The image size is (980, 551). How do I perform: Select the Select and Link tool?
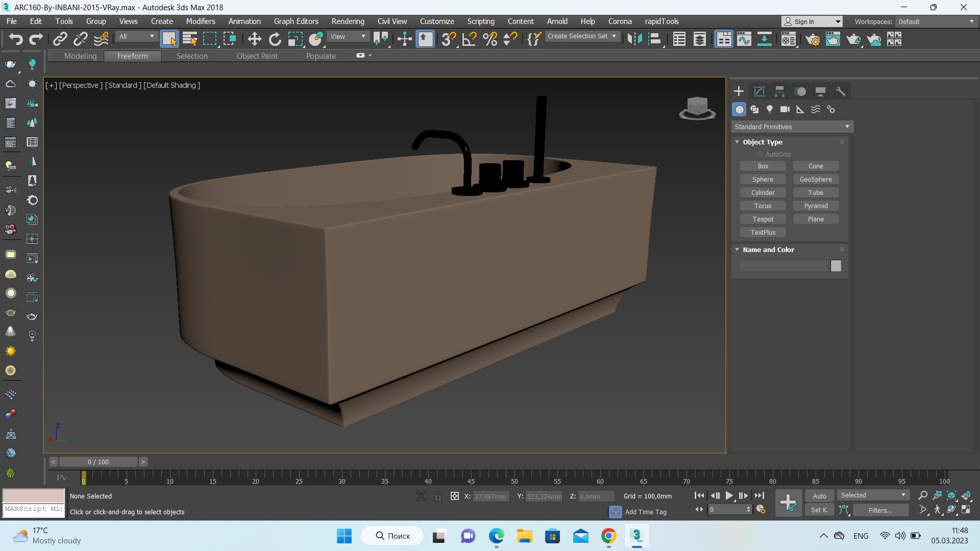[60, 39]
